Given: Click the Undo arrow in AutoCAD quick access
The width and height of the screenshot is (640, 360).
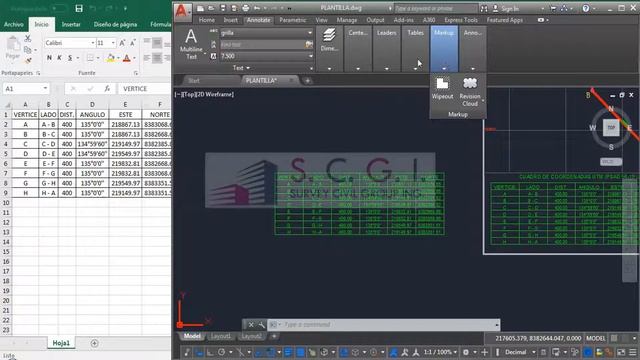Looking at the screenshot, I should click(257, 8).
